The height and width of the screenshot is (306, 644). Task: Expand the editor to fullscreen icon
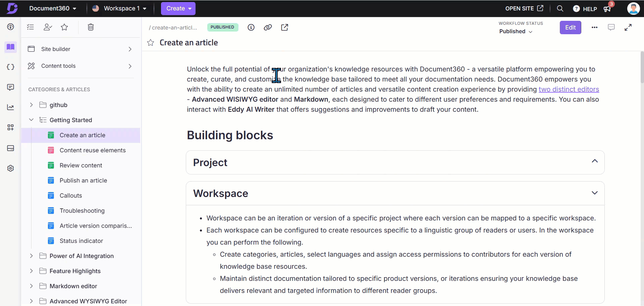click(x=628, y=28)
